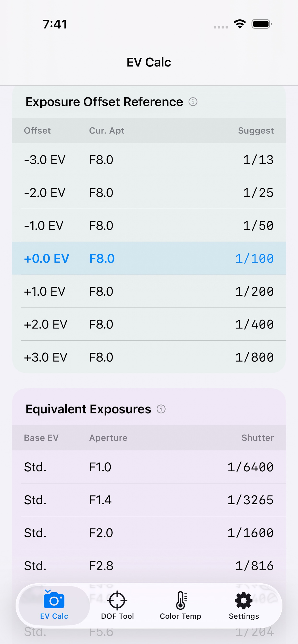The width and height of the screenshot is (298, 644).
Task: Select the -2.0 EV offset row
Action: coord(149,192)
